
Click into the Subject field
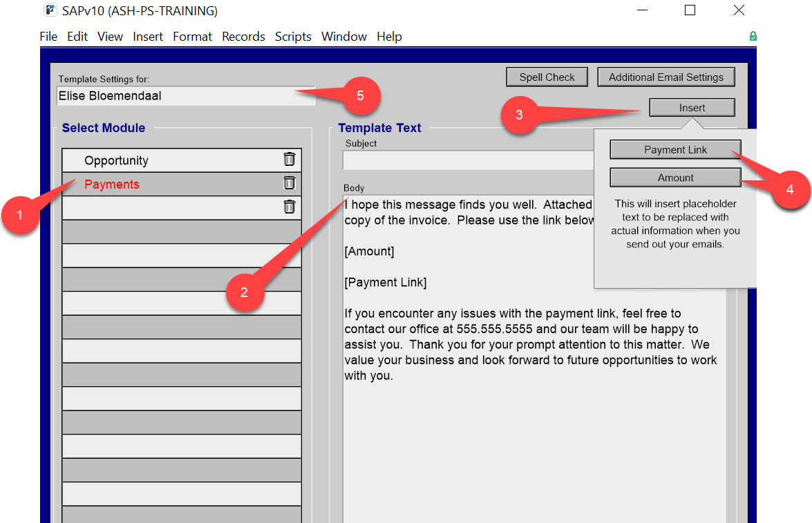pos(468,160)
